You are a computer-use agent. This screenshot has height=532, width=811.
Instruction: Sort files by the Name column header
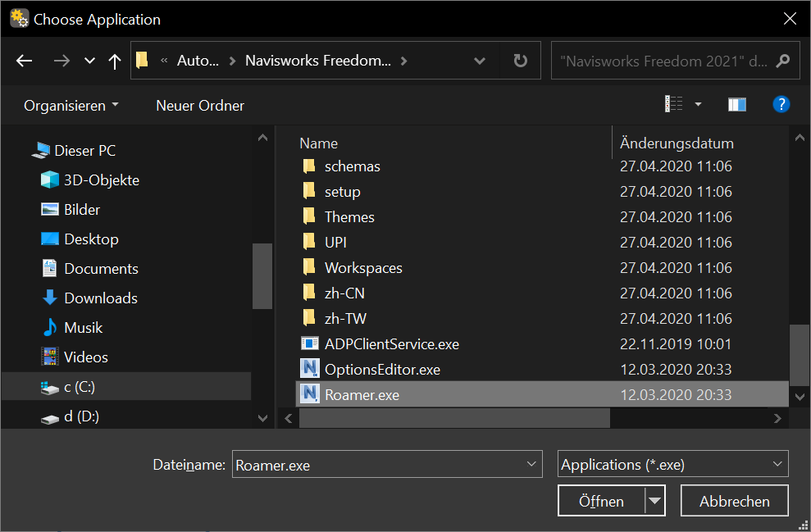point(319,143)
